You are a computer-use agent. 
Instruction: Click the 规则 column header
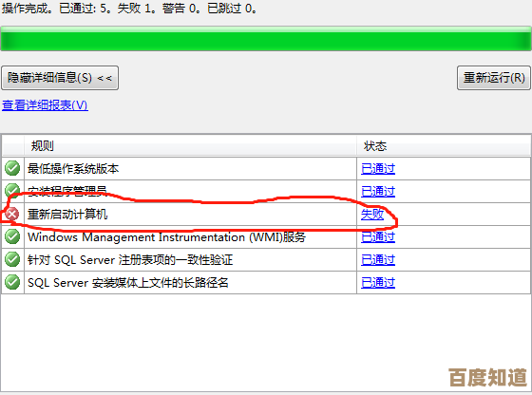[190, 146]
